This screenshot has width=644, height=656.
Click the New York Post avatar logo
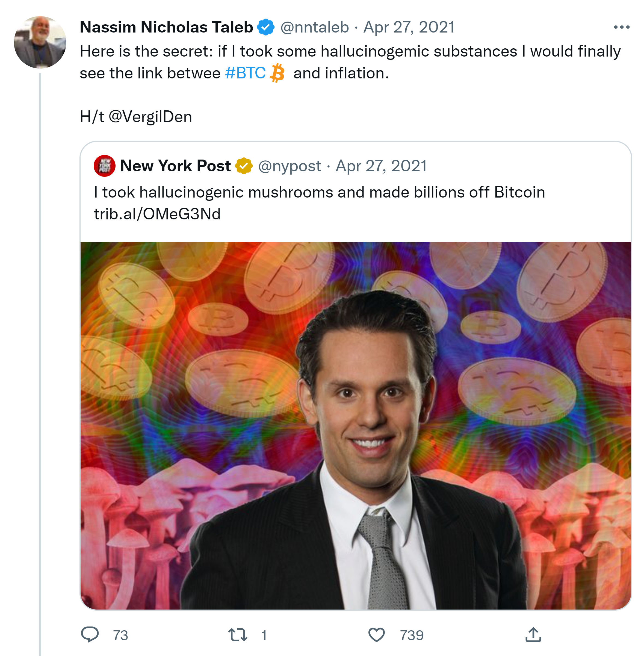coord(105,166)
